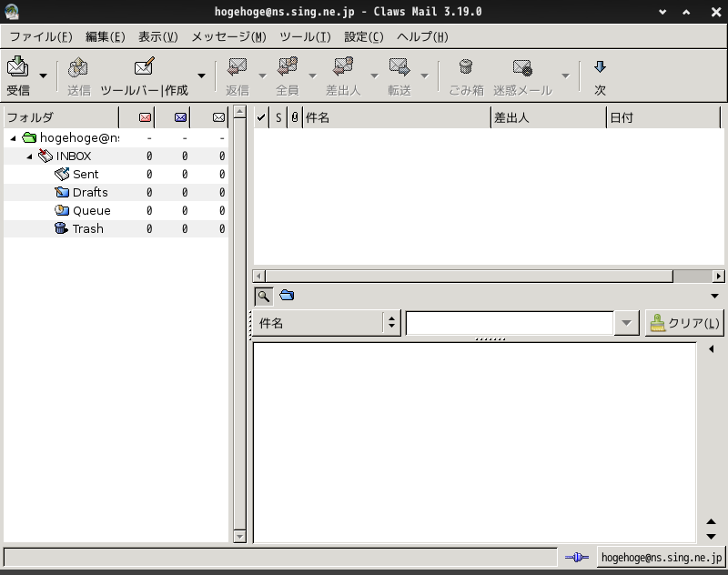This screenshot has width=728, height=575.
Task: Click the hogehoge@ns.sing.ne.jp account selector button
Action: 662,558
